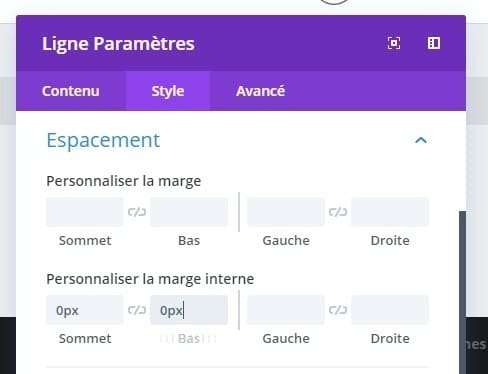488x374 pixels.
Task: Click the panel's vertical scrollbar thumb
Action: (462, 292)
